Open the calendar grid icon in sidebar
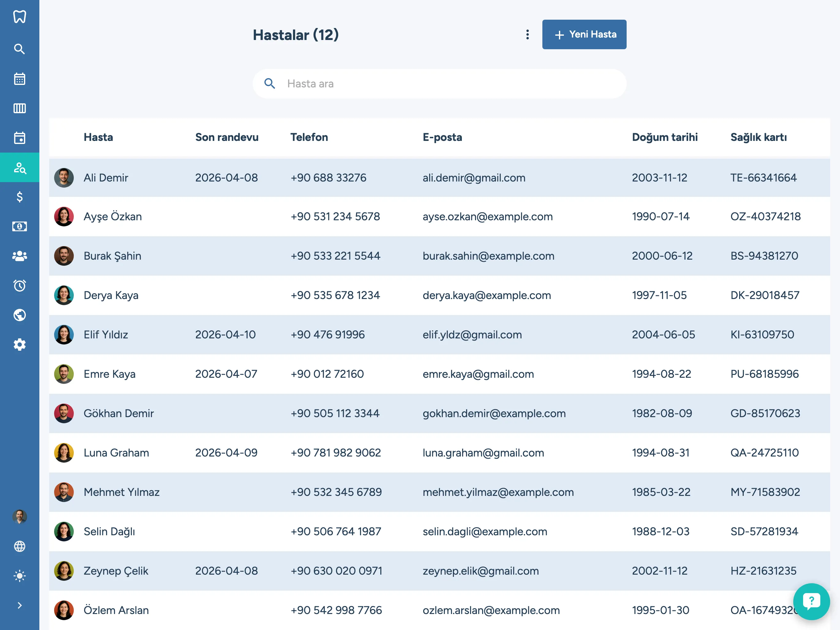 point(19,79)
